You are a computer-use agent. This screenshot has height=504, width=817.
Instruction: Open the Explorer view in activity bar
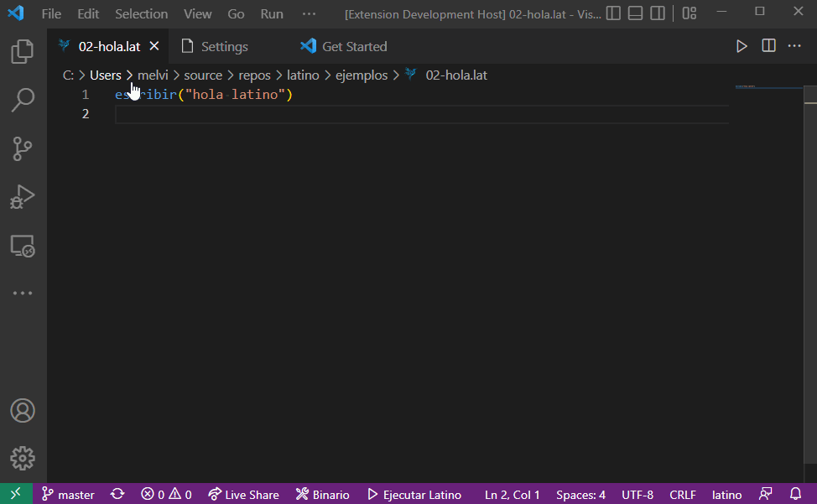click(23, 51)
